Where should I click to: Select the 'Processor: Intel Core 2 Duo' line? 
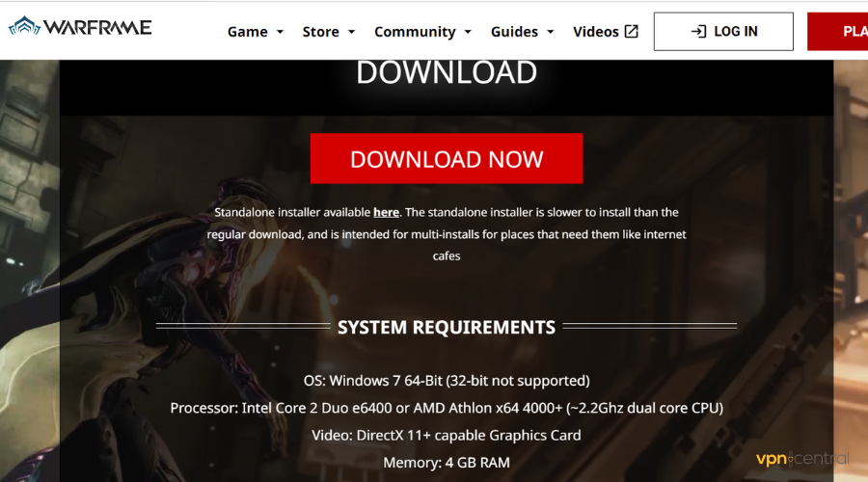tap(447, 408)
